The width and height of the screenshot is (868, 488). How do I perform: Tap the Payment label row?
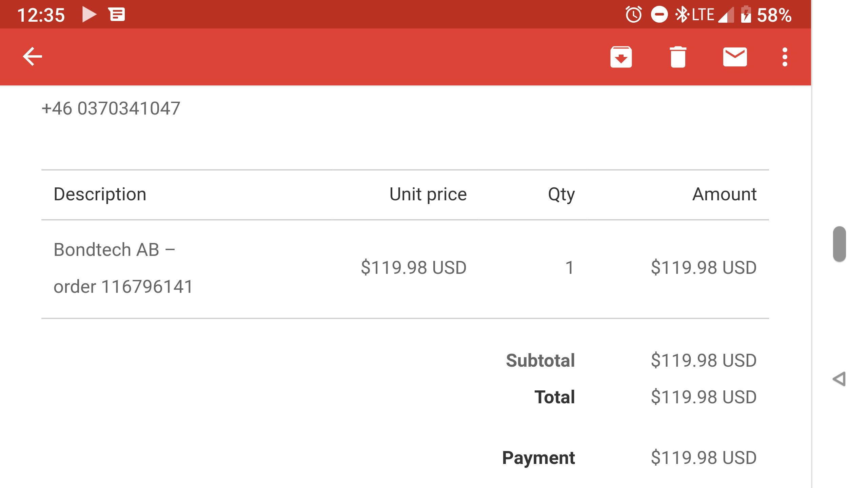point(538,458)
